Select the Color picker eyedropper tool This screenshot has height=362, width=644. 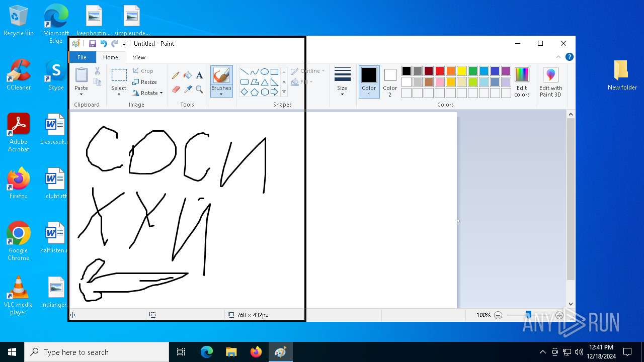188,89
